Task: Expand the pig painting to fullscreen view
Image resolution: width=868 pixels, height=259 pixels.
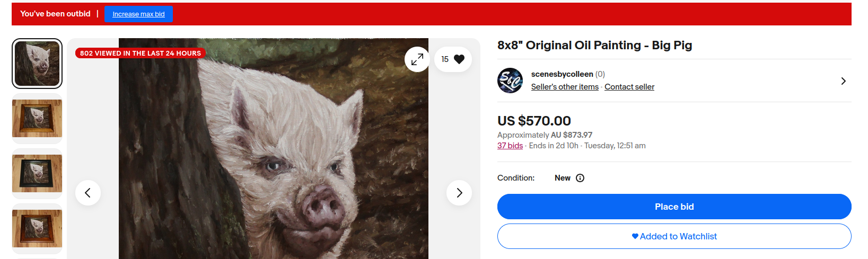Action: click(x=417, y=59)
